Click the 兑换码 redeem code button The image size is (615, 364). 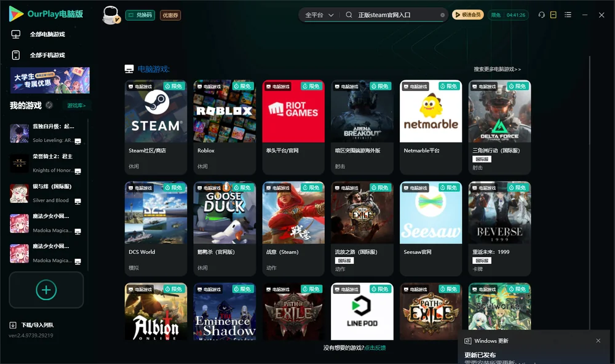coord(140,15)
